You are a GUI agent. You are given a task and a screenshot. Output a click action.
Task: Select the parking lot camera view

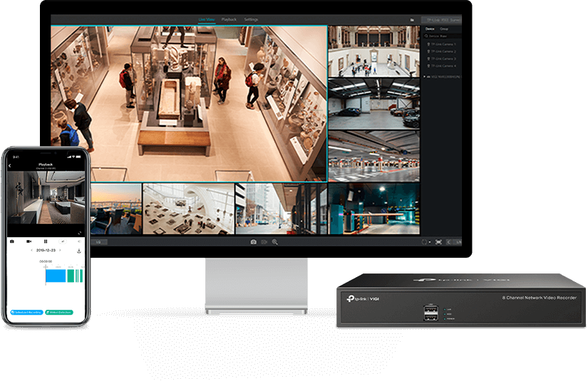pyautogui.click(x=374, y=156)
